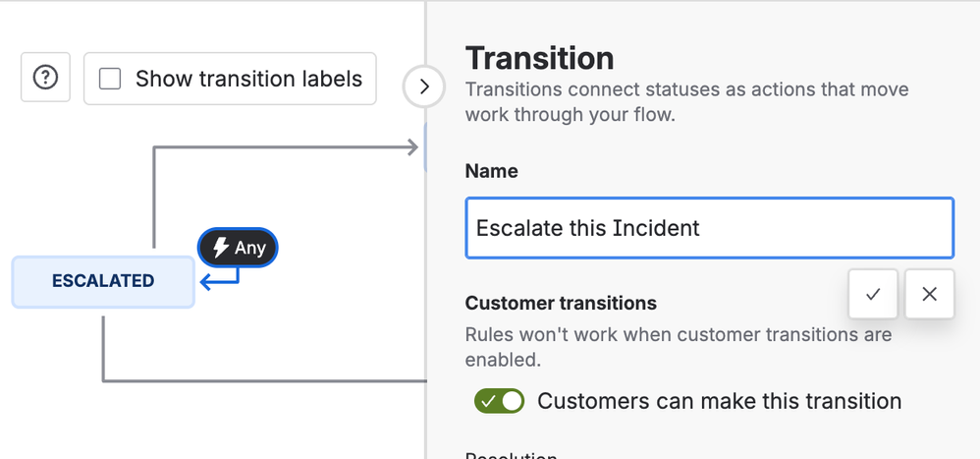The height and width of the screenshot is (459, 980).
Task: Select the transition line below ESCALATED
Action: point(103,344)
